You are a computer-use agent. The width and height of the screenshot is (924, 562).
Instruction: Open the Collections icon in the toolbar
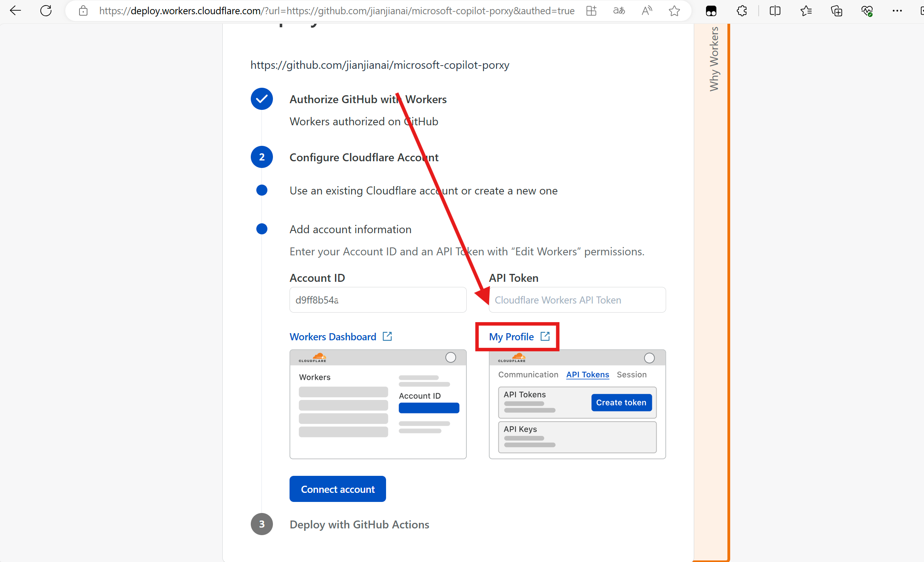pos(837,11)
